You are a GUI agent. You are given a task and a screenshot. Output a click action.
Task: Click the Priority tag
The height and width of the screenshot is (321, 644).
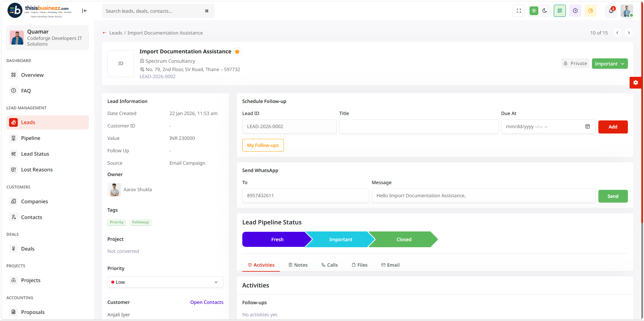pyautogui.click(x=116, y=222)
